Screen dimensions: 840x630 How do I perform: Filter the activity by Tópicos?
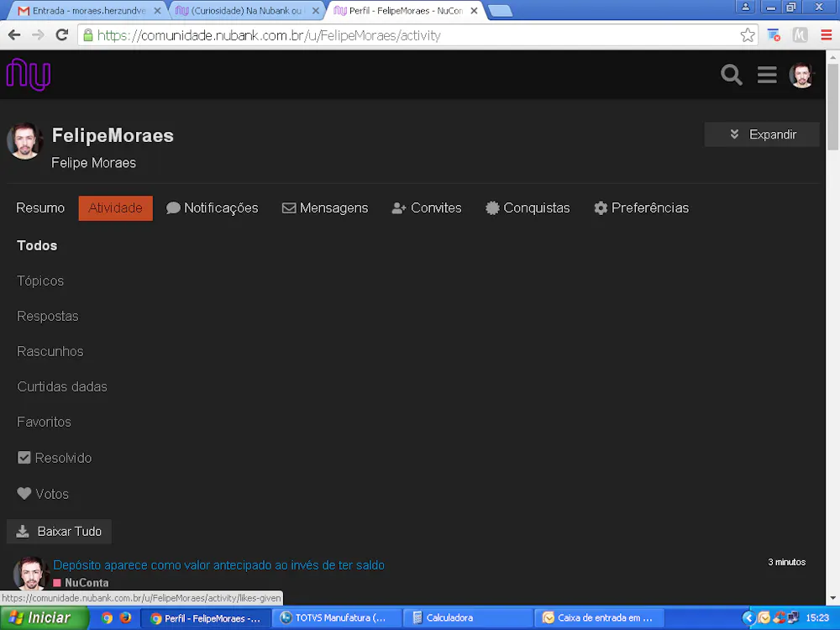click(x=40, y=281)
